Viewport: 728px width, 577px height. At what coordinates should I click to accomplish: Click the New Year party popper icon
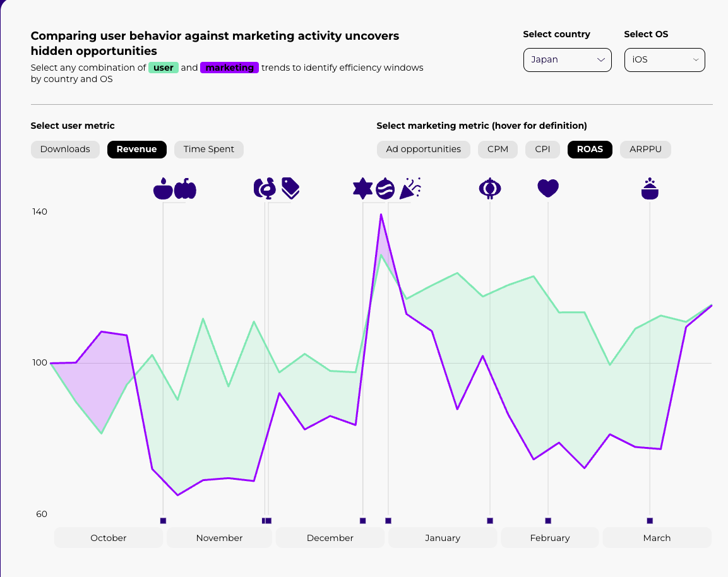tap(410, 187)
